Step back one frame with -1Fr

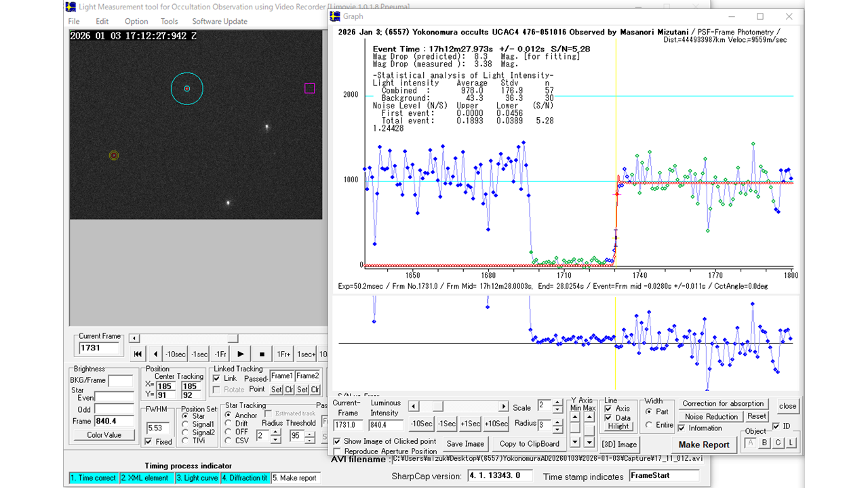point(220,354)
